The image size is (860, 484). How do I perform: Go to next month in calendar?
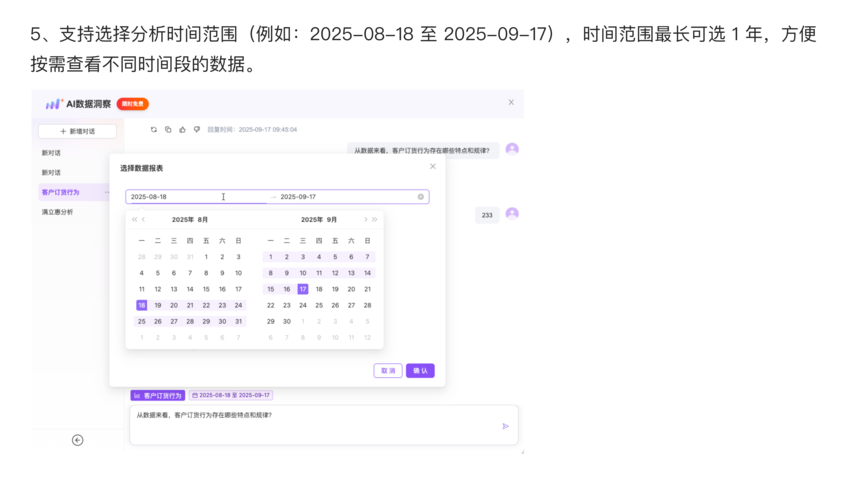coord(365,219)
